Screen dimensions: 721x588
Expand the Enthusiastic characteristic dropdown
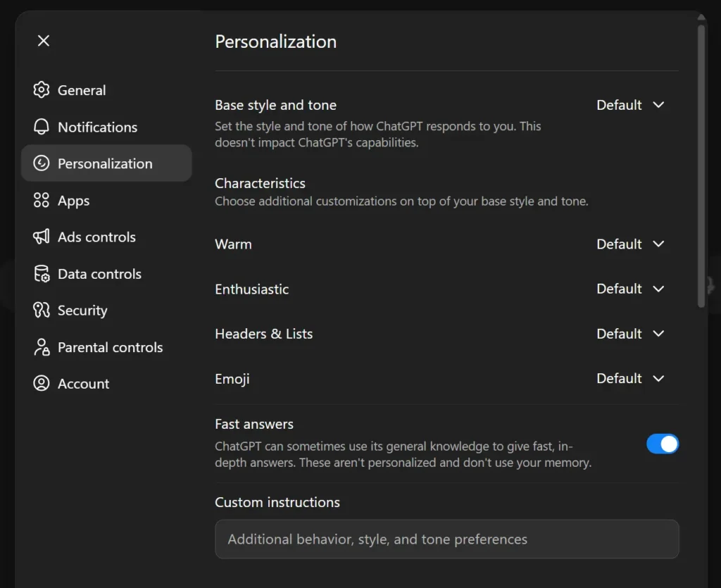[630, 289]
